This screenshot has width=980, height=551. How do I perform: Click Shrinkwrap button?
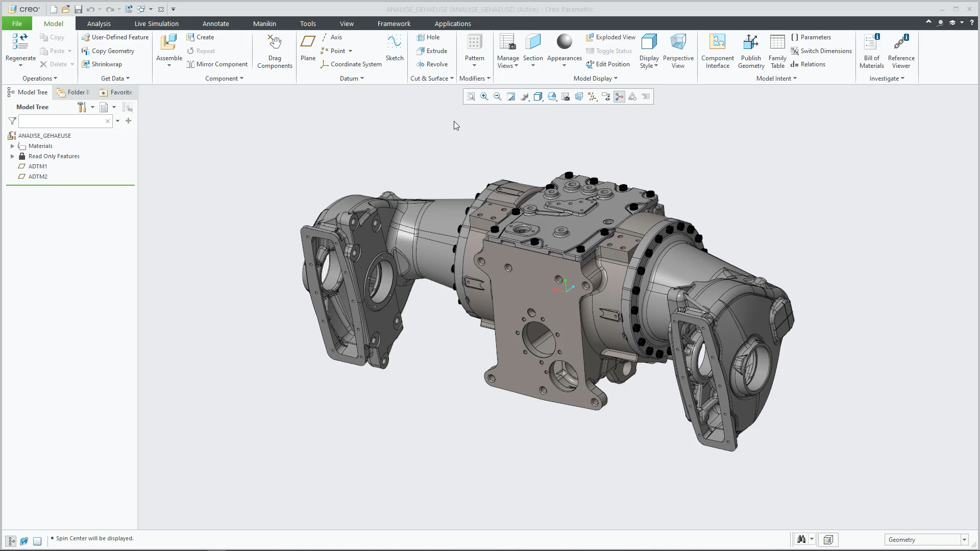tap(102, 64)
